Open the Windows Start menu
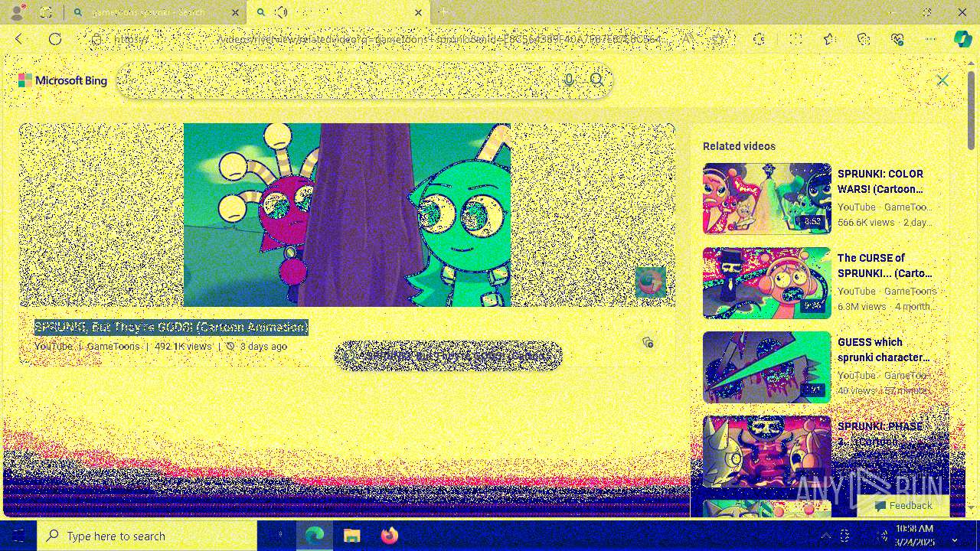This screenshot has height=551, width=980. pyautogui.click(x=18, y=536)
